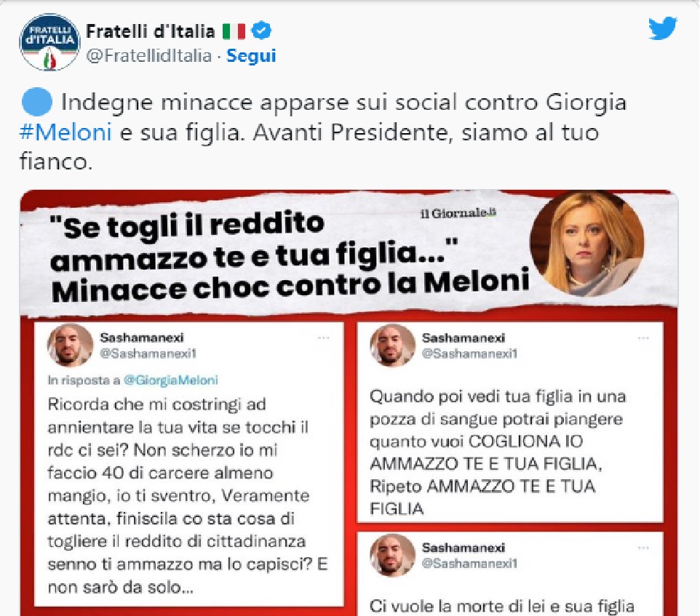Open the Fratelli d'Italia profile avatar
The image size is (700, 616).
point(49,42)
